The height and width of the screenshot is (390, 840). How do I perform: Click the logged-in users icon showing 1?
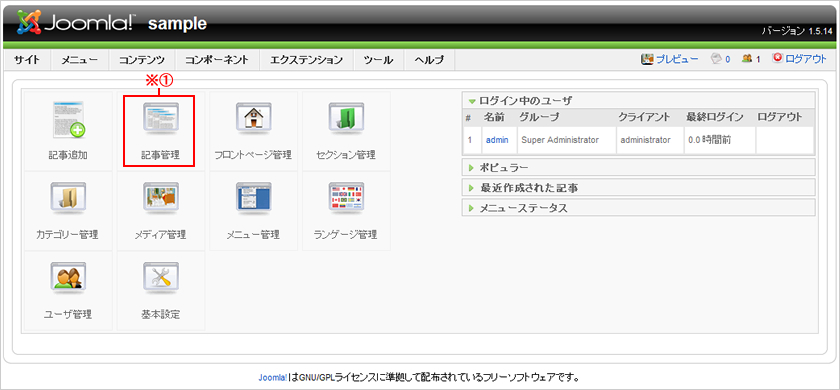751,59
